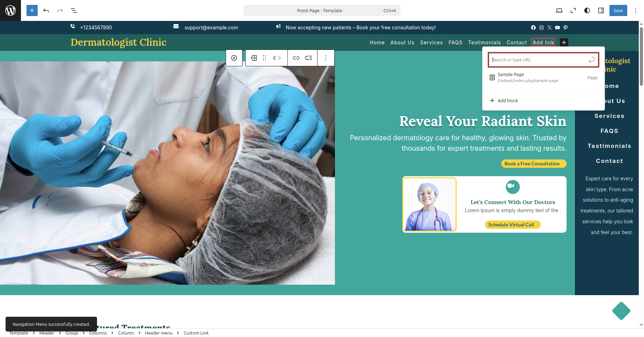Click the WordPress logo icon

(10, 10)
